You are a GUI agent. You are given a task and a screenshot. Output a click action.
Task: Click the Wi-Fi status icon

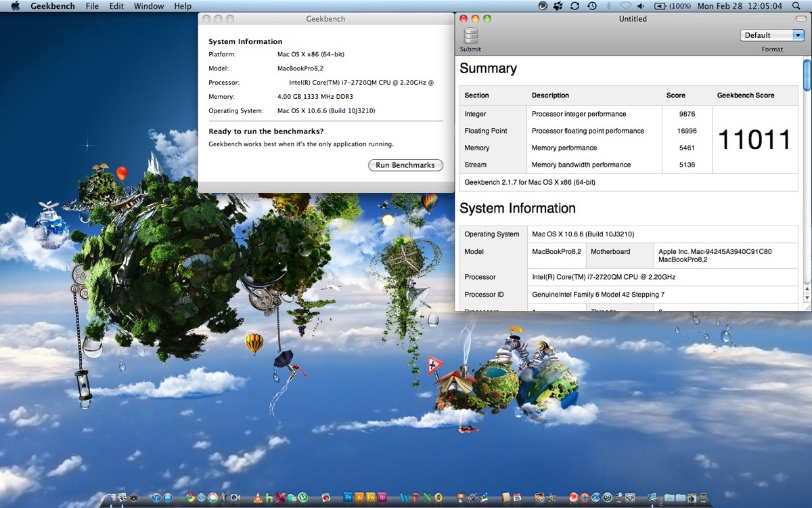625,6
